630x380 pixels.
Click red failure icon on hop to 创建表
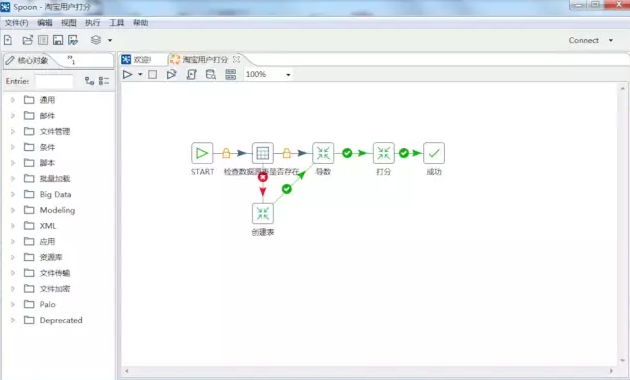263,177
